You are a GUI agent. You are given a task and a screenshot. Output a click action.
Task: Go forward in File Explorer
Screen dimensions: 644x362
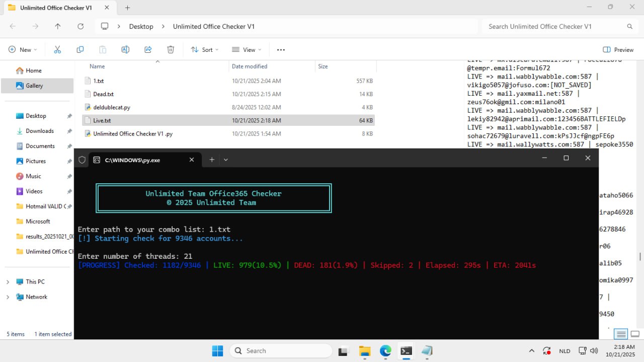tap(35, 26)
